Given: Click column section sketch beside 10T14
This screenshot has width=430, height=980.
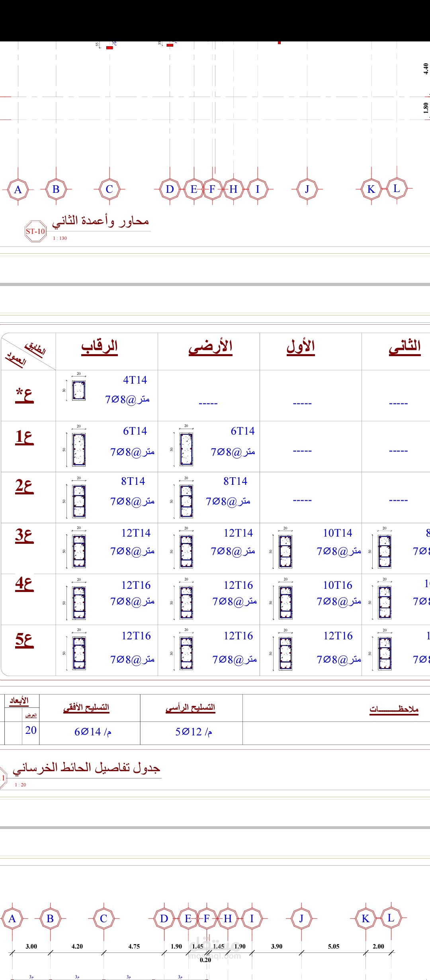Looking at the screenshot, I should click(x=285, y=551).
